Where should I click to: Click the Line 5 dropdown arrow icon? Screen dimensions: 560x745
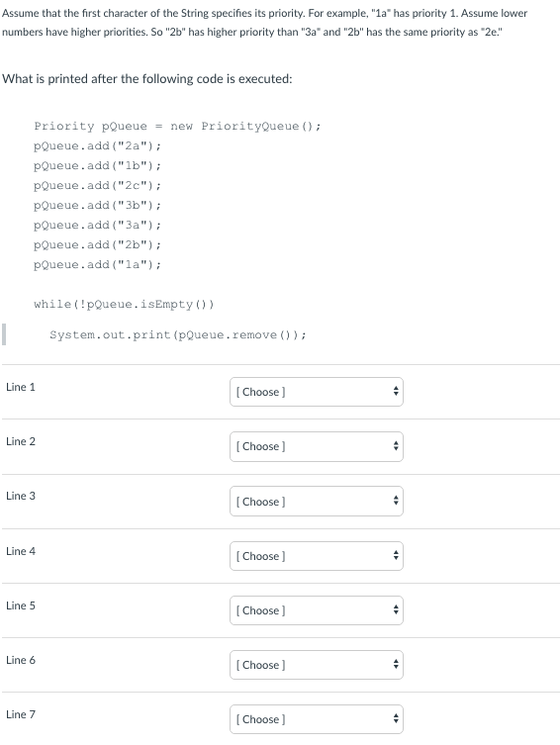tap(395, 610)
